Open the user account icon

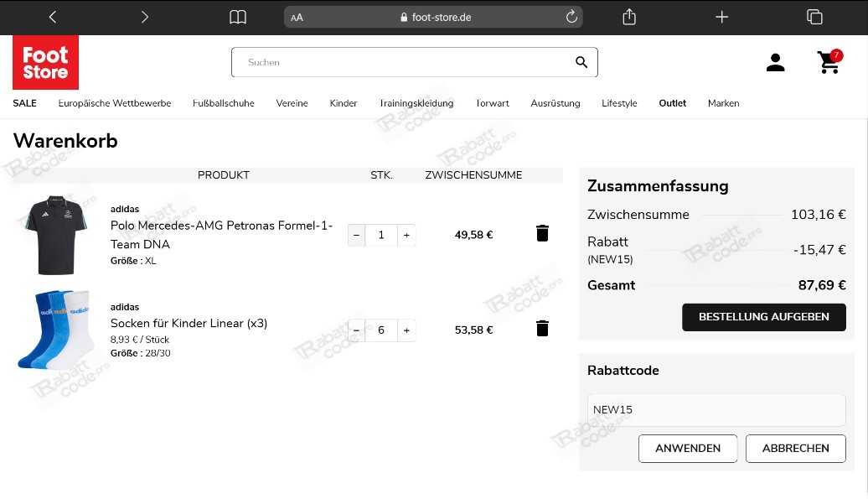775,62
